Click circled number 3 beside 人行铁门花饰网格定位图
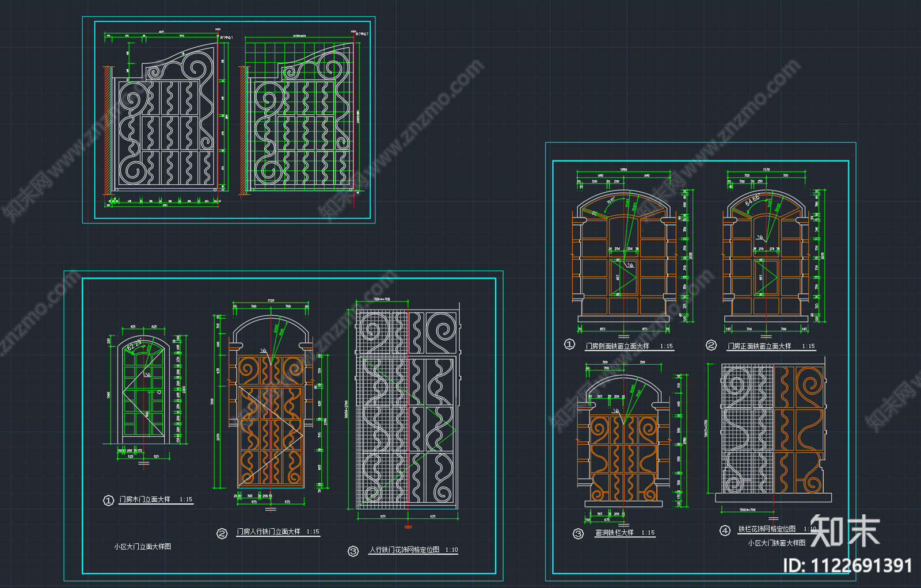This screenshot has width=921, height=588. 353,551
